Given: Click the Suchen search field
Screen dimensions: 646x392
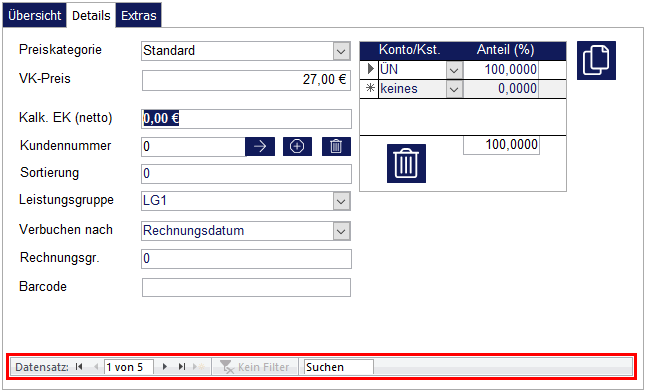Looking at the screenshot, I should [x=339, y=367].
